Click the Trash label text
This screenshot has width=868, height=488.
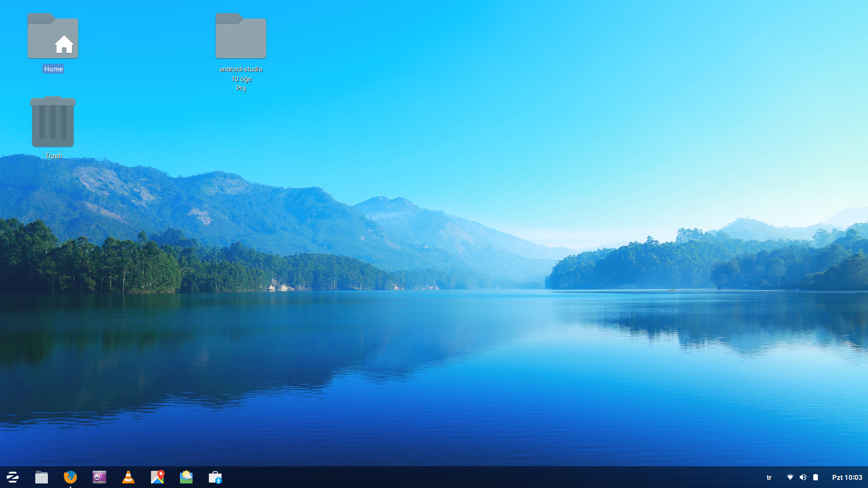point(53,156)
